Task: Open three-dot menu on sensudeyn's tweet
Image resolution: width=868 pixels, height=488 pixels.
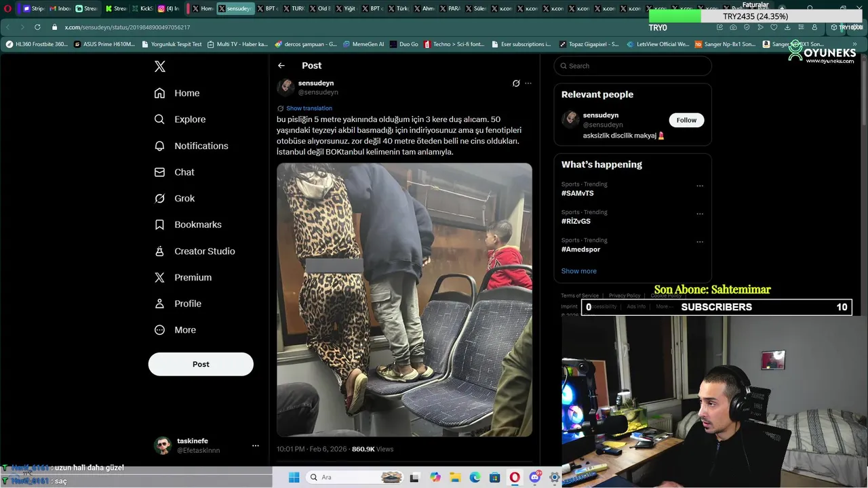Action: 528,83
